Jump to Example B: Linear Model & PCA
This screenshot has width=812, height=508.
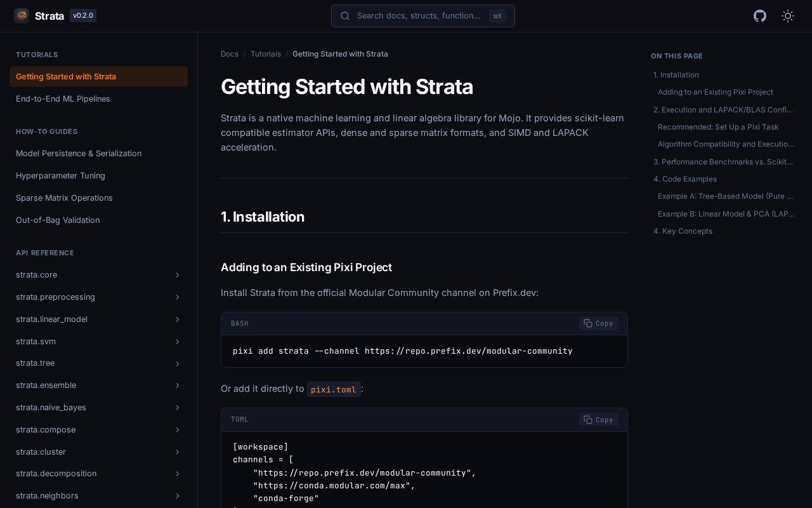click(x=726, y=214)
